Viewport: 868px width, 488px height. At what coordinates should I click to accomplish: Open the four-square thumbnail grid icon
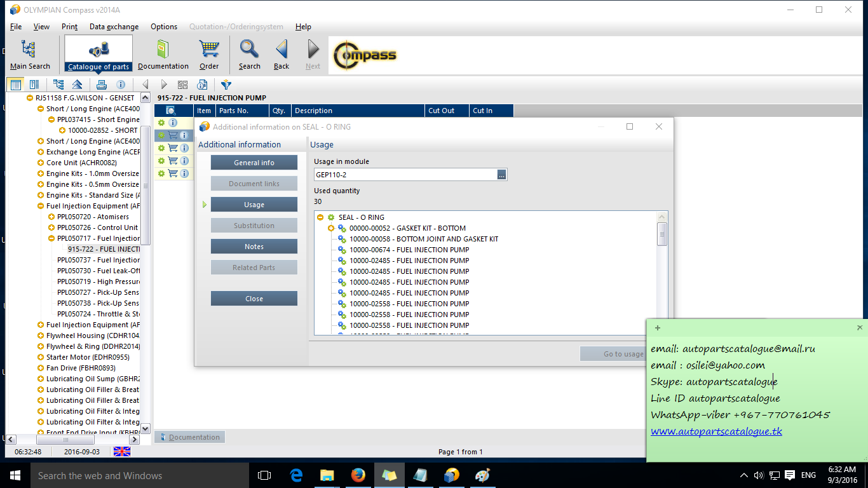183,85
